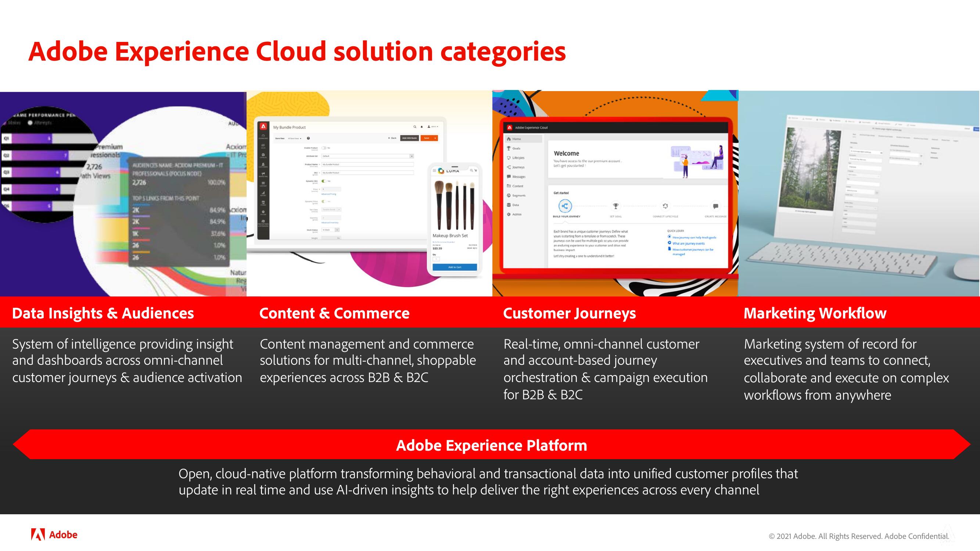The height and width of the screenshot is (551, 980).
Task: Click the help question mark beside Store View
Action: (x=308, y=138)
